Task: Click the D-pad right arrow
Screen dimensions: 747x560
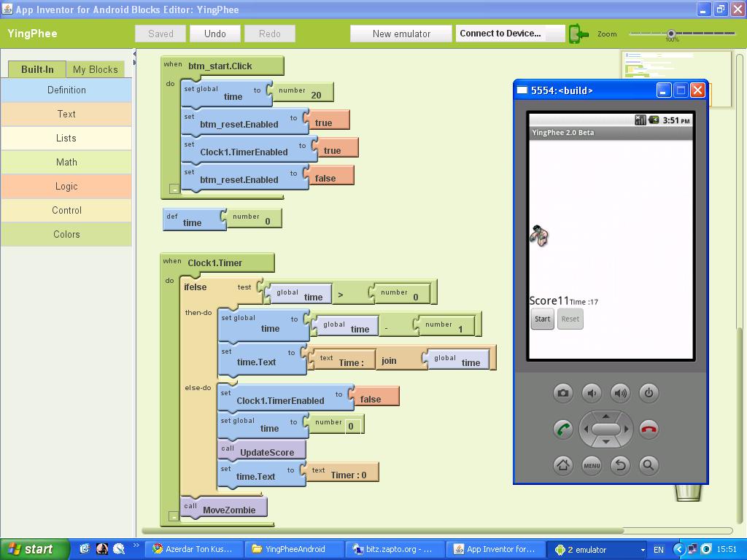Action: click(x=626, y=429)
